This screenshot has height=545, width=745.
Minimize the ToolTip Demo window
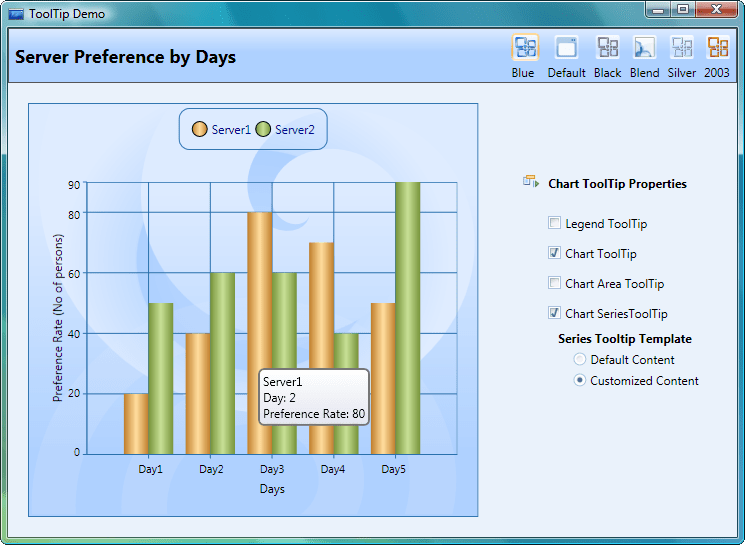click(x=658, y=10)
